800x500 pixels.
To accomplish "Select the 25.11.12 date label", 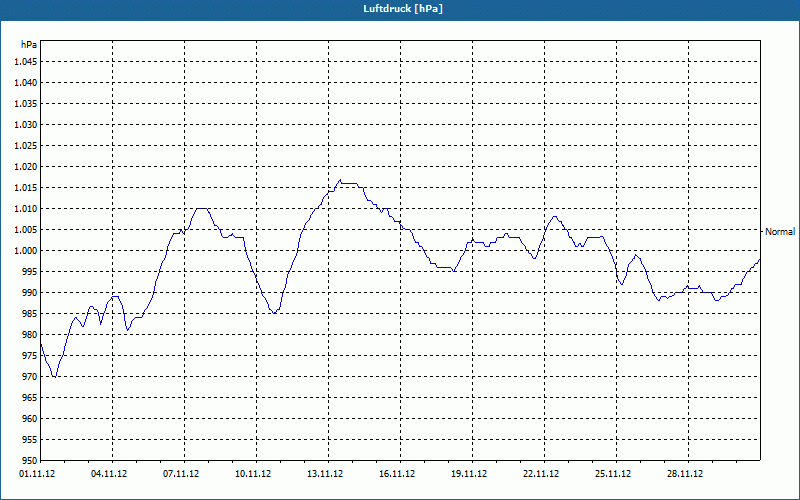I will coord(613,474).
